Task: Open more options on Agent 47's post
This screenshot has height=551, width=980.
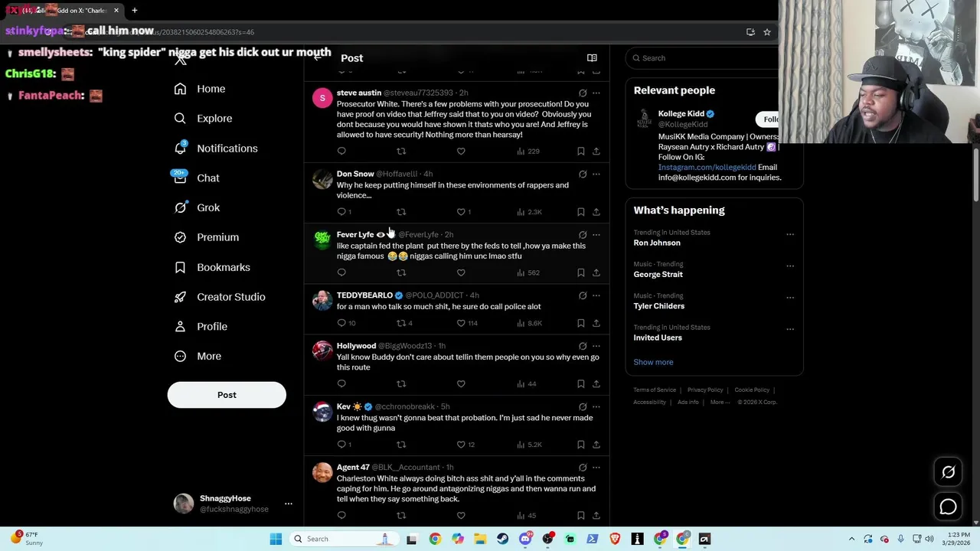Action: pos(596,468)
